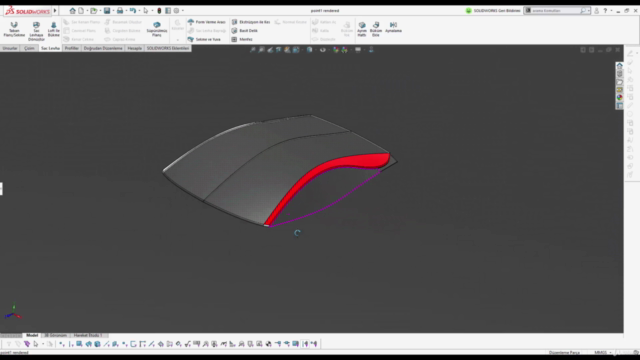
Task: Expand the Köşeler dropdown arrow
Action: tap(178, 40)
